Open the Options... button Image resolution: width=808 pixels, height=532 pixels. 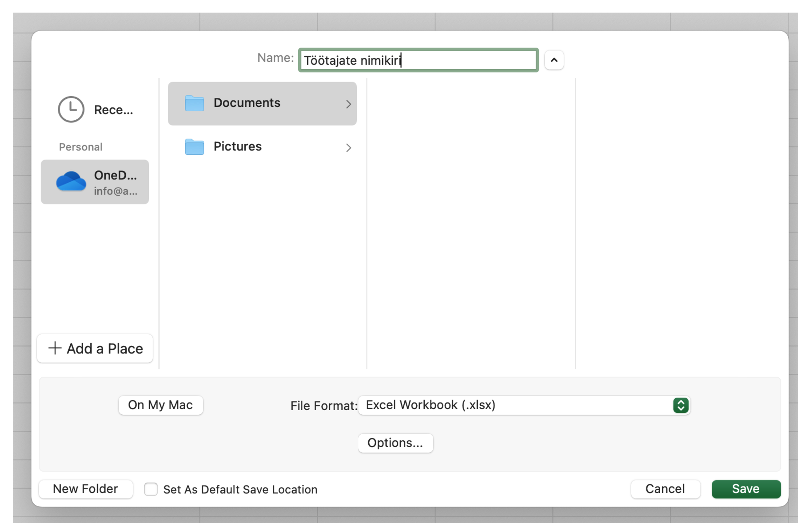click(x=395, y=443)
